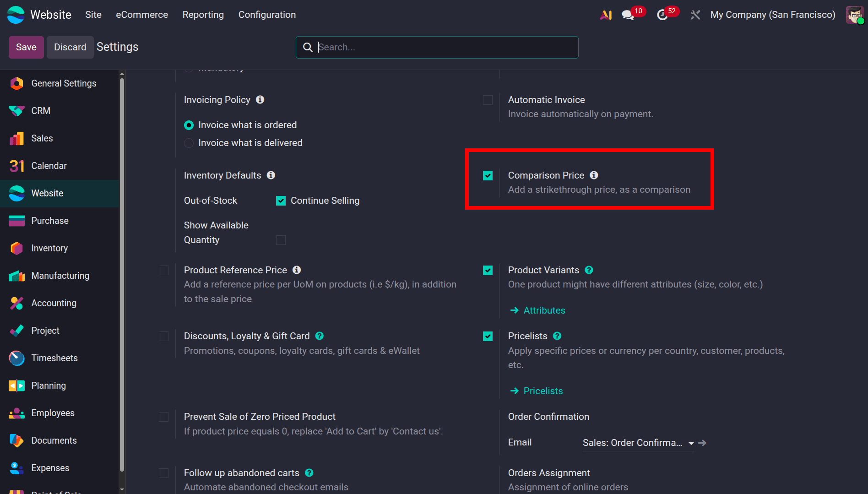Click the sidebar scroll-up arrow
868x494 pixels.
point(122,74)
